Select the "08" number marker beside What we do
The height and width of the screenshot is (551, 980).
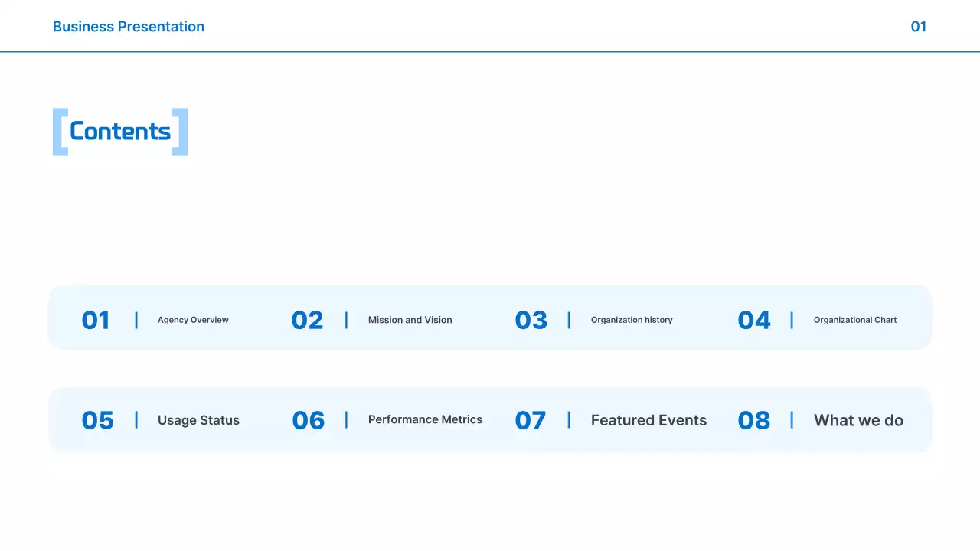[754, 420]
